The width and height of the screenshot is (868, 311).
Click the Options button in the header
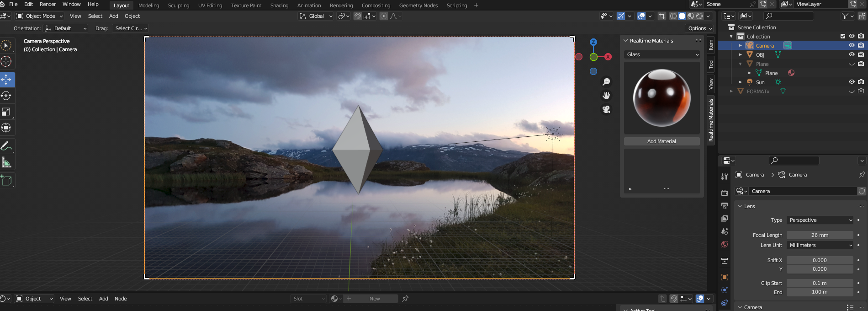point(700,28)
